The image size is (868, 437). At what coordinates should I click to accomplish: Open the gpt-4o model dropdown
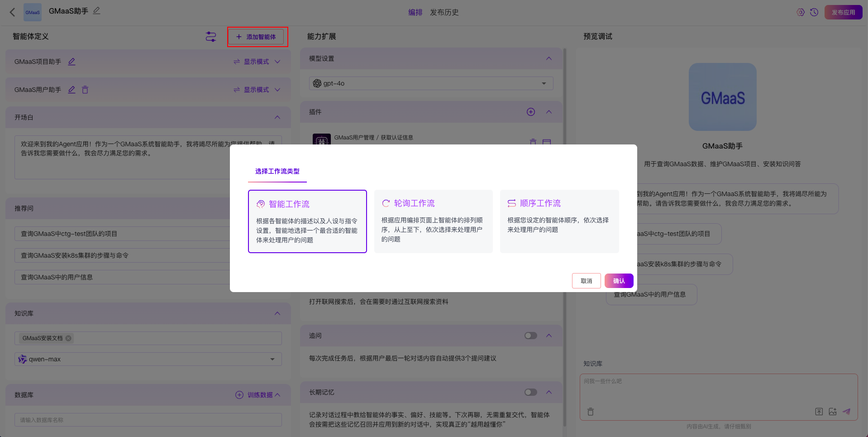(x=431, y=83)
